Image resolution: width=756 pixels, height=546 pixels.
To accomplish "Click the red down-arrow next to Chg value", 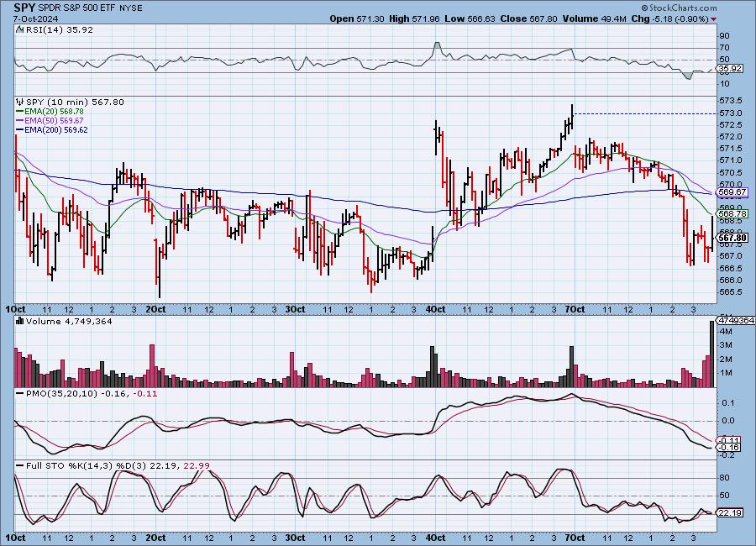I will point(713,19).
